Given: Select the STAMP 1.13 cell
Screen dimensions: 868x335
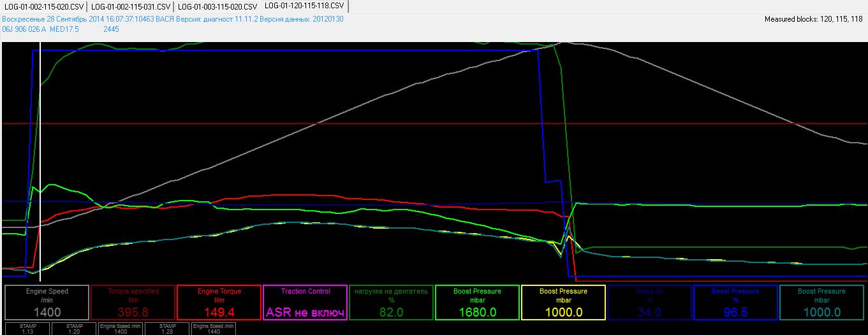Looking at the screenshot, I should coord(27,328).
